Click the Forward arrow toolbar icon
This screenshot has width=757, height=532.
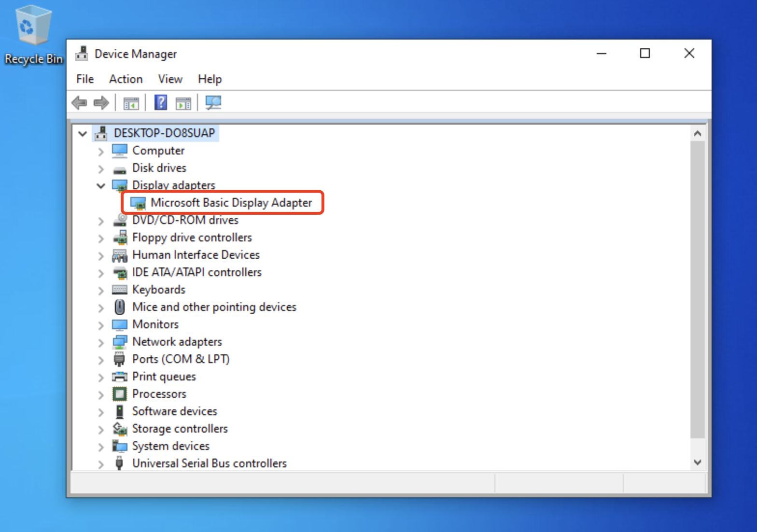[x=101, y=103]
